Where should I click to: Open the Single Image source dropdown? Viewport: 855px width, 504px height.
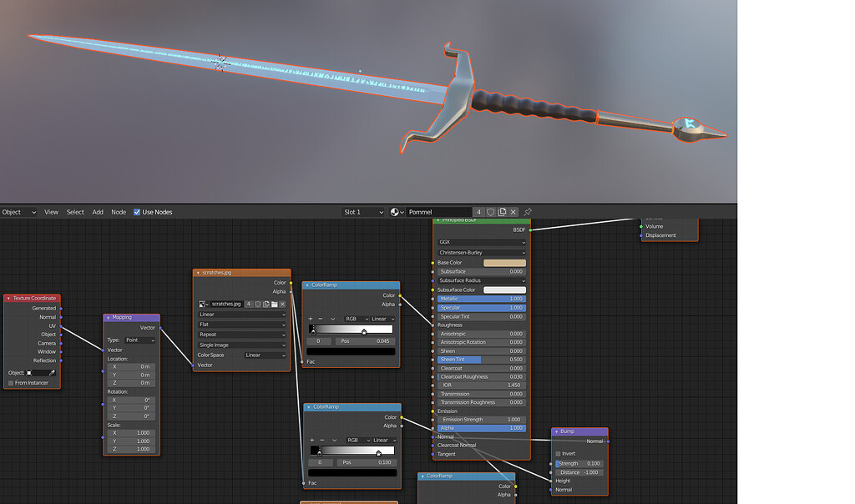coord(241,345)
